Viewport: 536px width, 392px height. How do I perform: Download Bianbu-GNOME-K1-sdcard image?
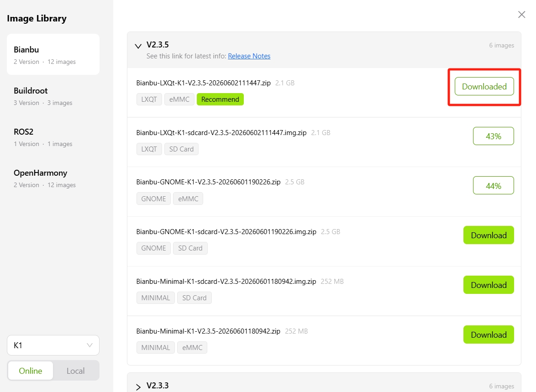(489, 235)
